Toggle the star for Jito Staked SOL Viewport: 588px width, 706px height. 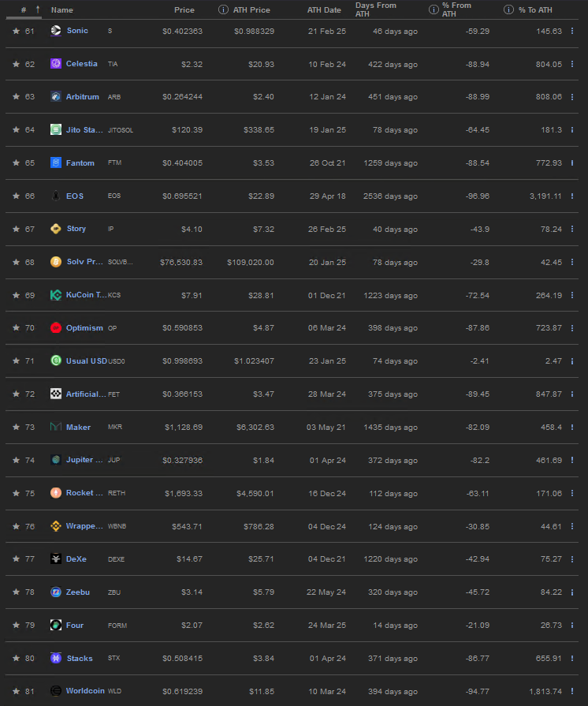pos(17,129)
